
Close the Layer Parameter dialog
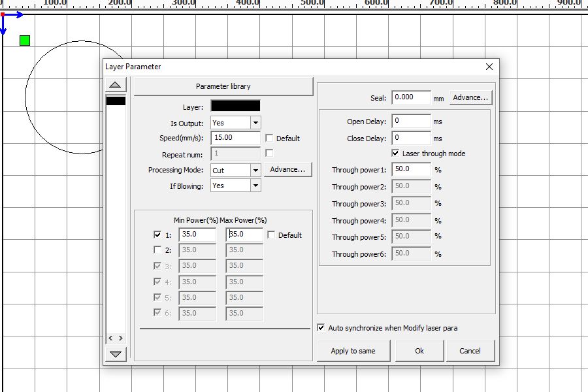489,67
